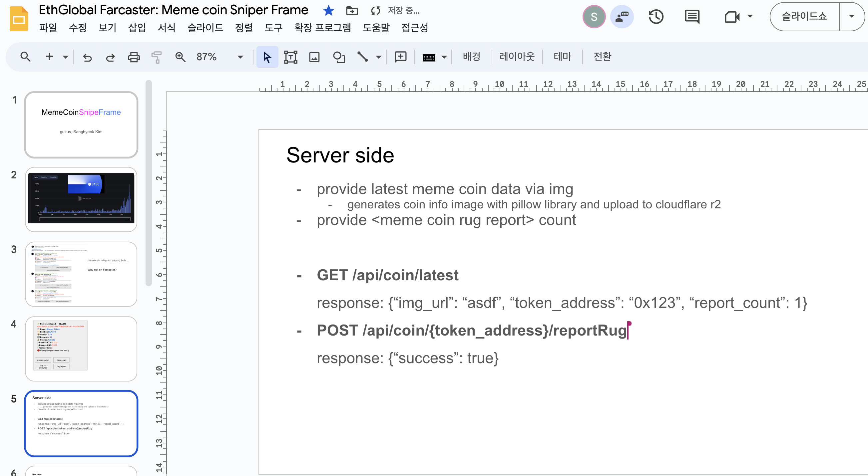Click the POST reportRug endpoint line
Screen dimensions: 868x476
click(472, 330)
